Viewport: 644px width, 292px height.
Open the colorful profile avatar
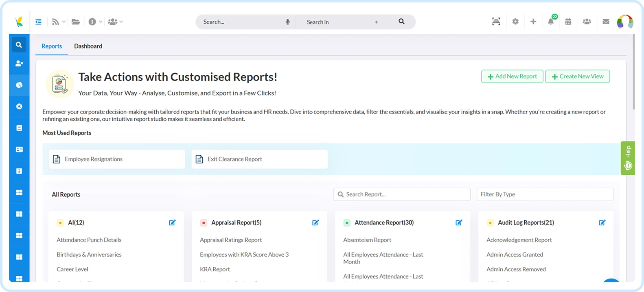click(625, 22)
